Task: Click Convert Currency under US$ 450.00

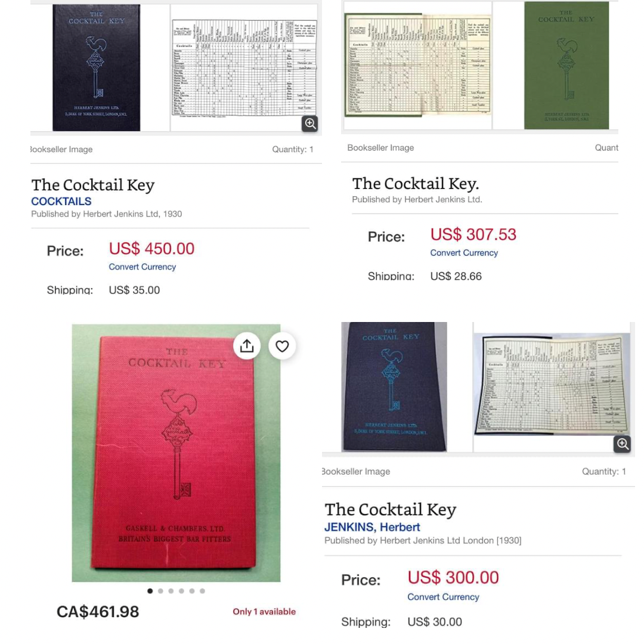Action: [142, 267]
